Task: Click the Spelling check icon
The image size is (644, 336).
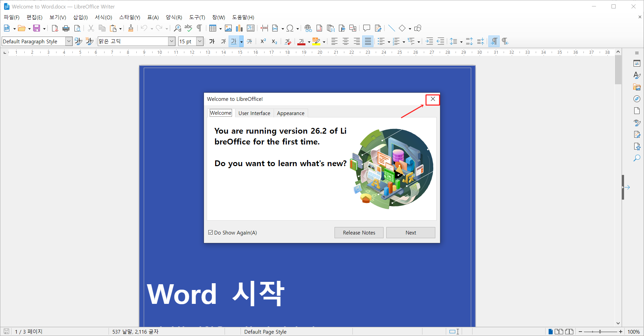Action: pos(188,28)
